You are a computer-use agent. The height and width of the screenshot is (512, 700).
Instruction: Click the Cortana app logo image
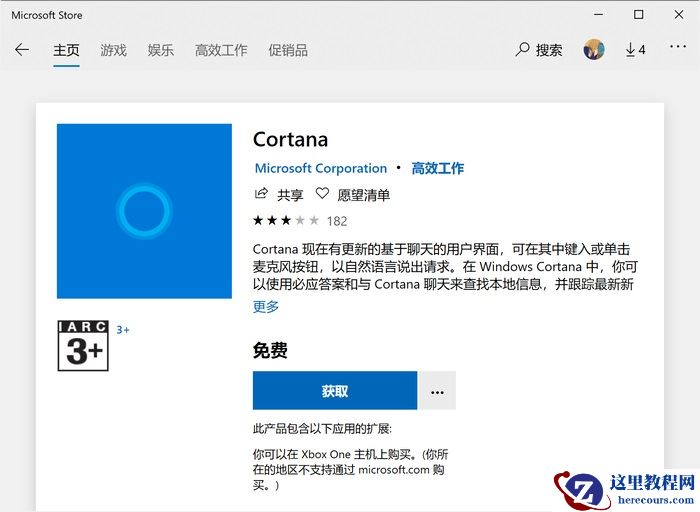144,211
